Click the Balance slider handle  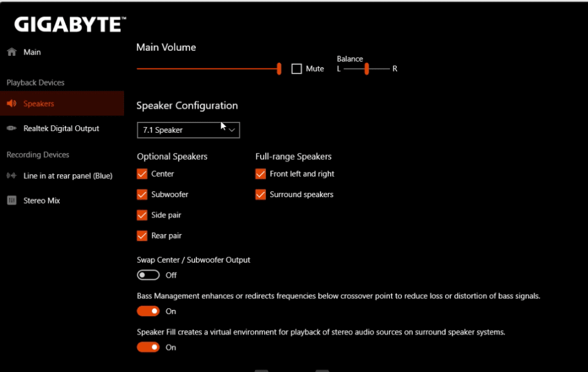(x=367, y=68)
